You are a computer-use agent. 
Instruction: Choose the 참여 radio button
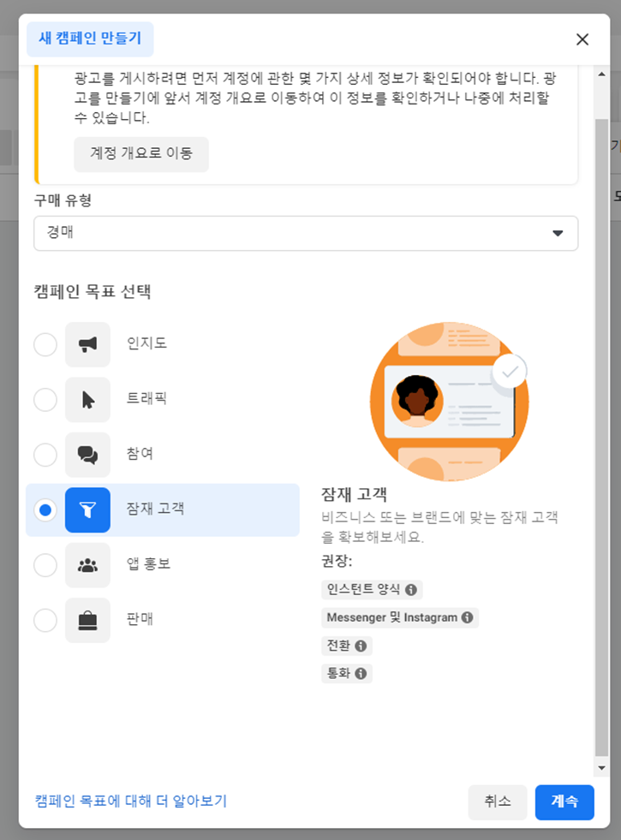coord(45,455)
